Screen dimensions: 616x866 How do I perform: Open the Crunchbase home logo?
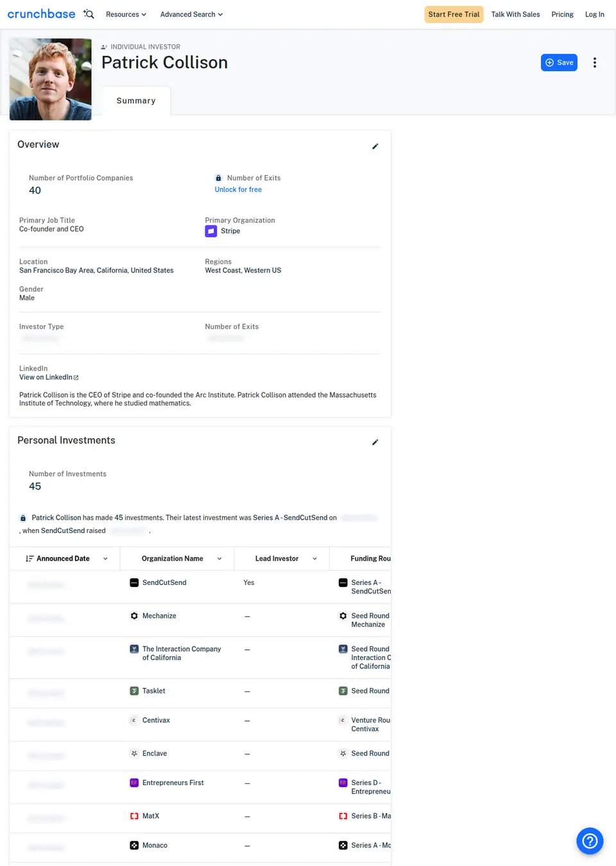tap(41, 13)
